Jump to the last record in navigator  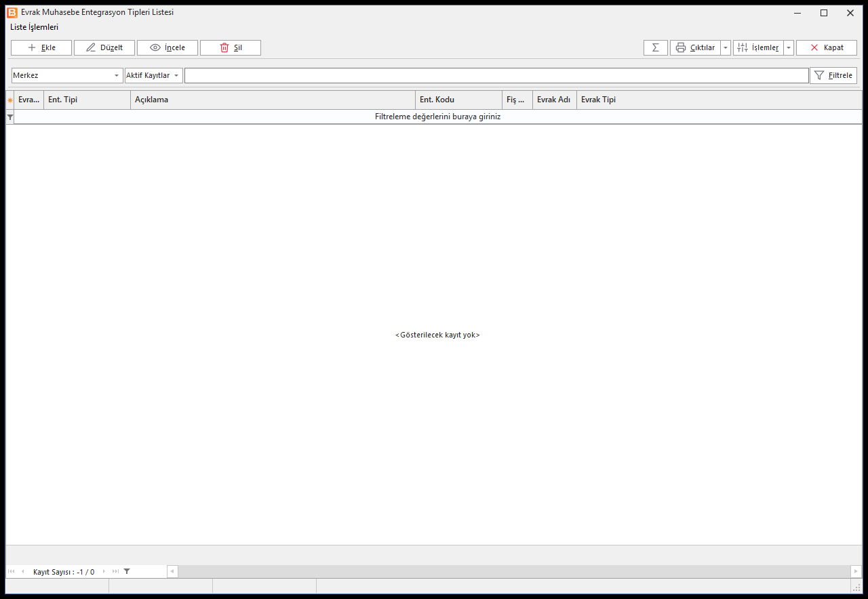point(115,572)
